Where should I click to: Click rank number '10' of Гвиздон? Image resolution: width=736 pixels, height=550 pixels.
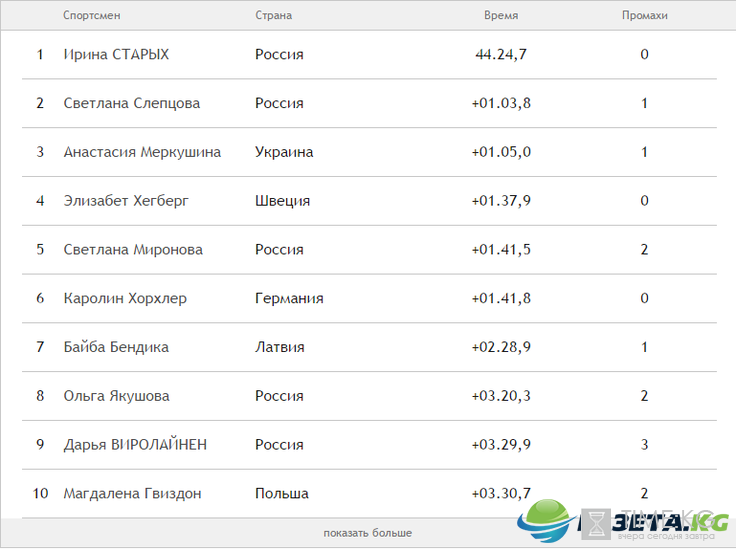point(40,494)
